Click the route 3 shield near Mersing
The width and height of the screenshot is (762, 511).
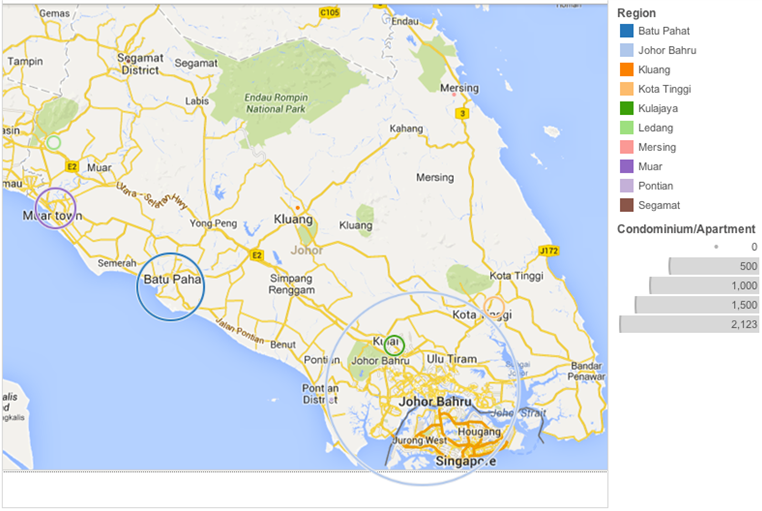[462, 114]
